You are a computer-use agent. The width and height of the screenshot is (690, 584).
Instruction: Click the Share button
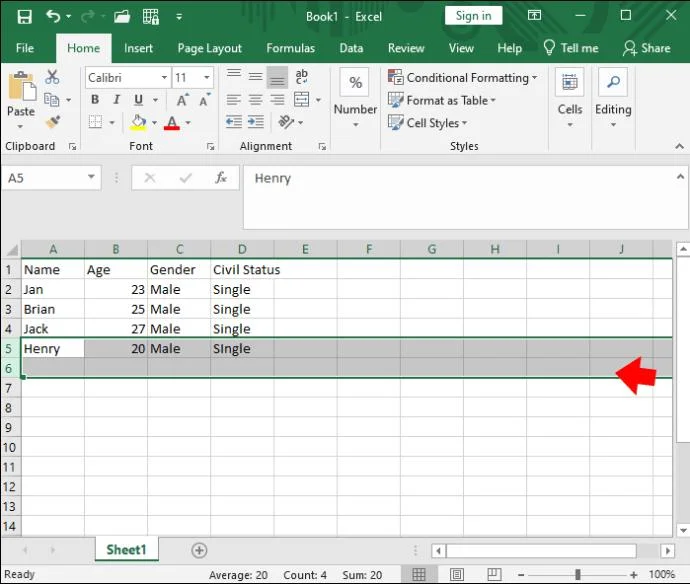pyautogui.click(x=646, y=48)
